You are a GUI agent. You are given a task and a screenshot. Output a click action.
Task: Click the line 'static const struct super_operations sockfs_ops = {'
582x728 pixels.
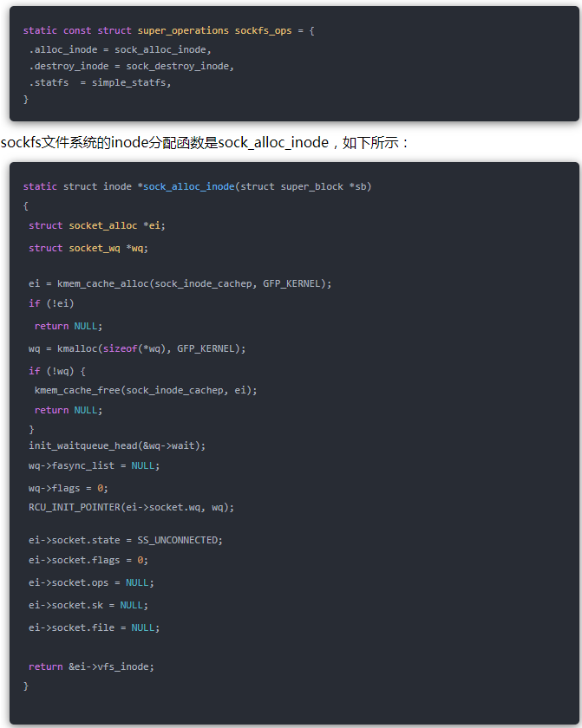coord(169,30)
